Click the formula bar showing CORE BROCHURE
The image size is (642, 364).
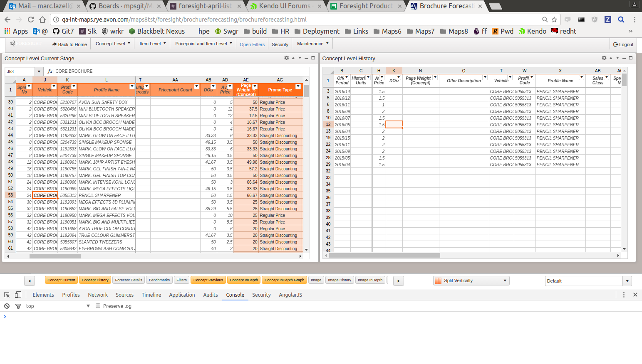click(182, 71)
